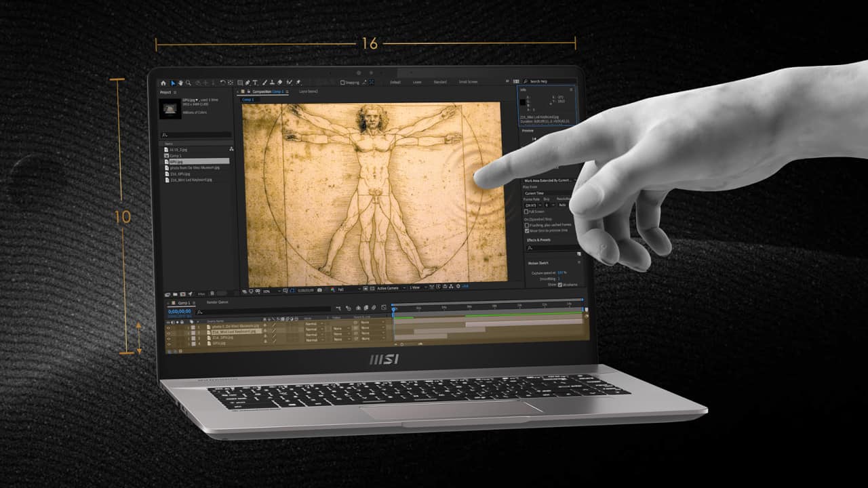The height and width of the screenshot is (488, 868).
Task: Open the viewer magnification dropdown
Action: click(271, 291)
